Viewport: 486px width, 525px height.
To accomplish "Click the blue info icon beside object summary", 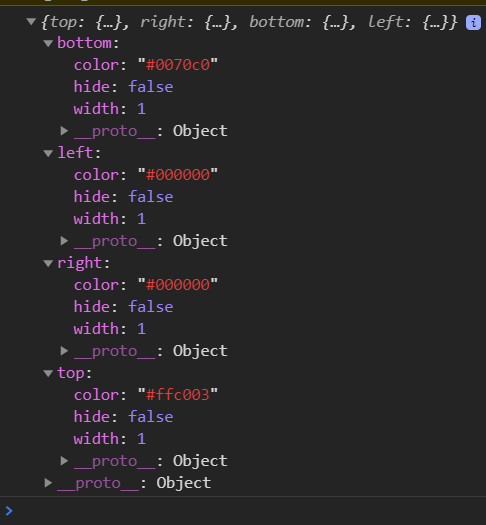I will point(473,23).
